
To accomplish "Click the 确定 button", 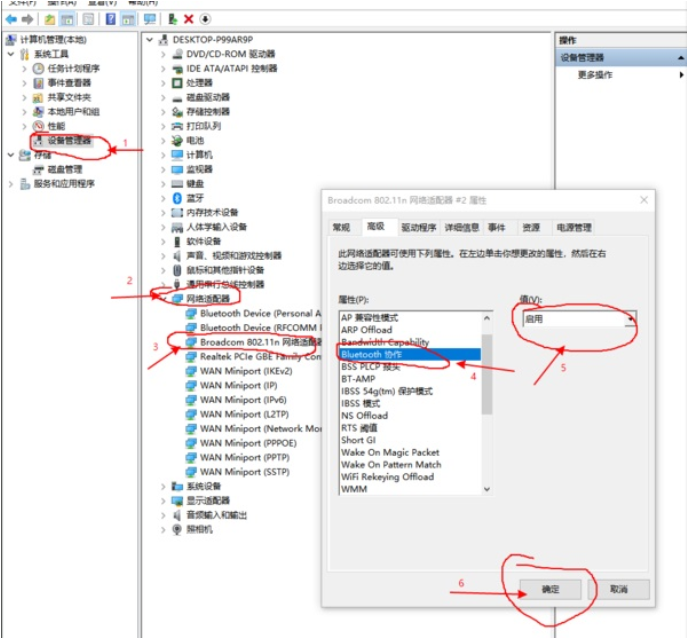I will [x=550, y=589].
